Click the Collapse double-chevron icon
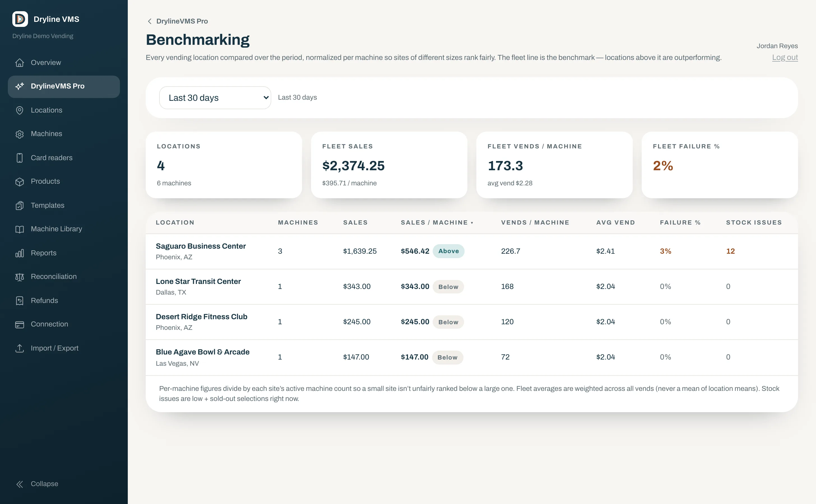Image resolution: width=816 pixels, height=504 pixels. 20,484
